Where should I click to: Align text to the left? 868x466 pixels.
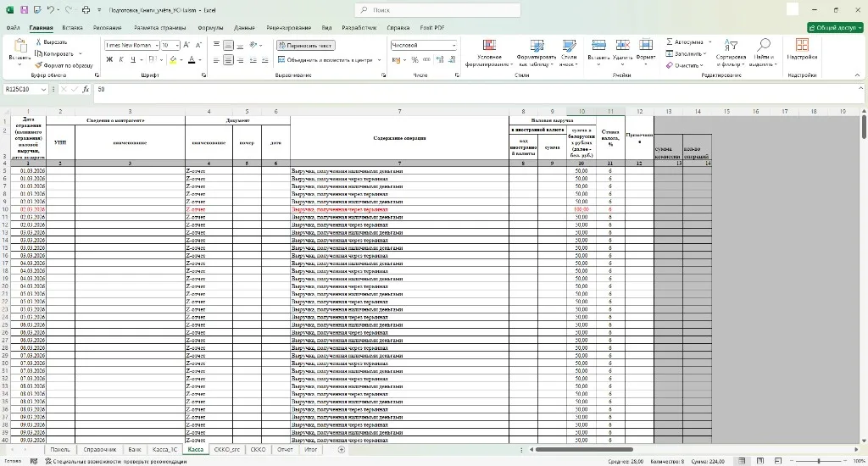[216, 60]
